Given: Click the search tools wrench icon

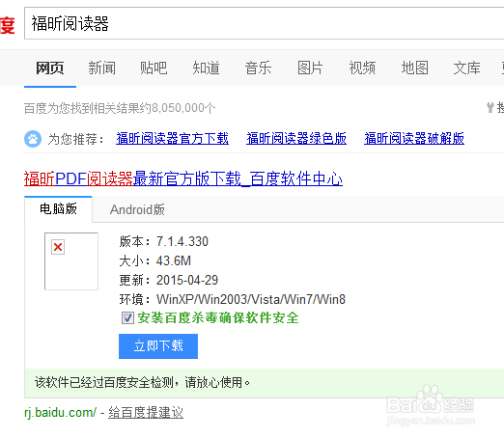Looking at the screenshot, I should 490,107.
